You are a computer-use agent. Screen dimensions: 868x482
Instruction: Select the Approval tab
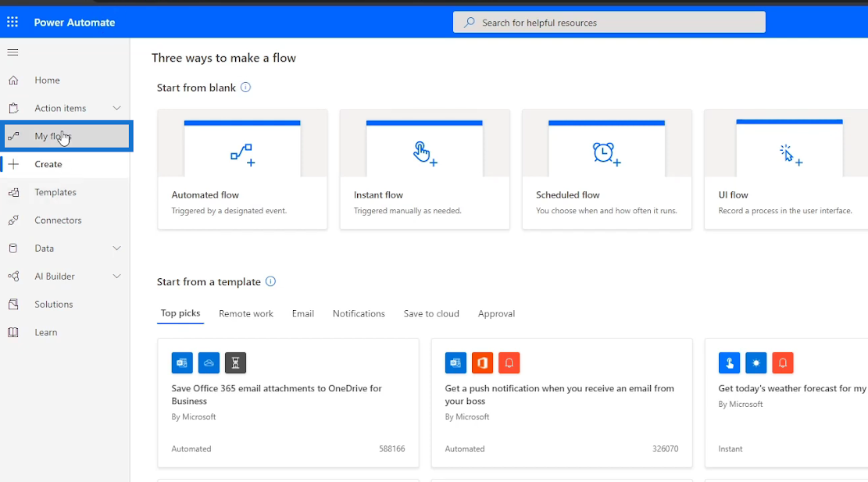[x=497, y=314]
